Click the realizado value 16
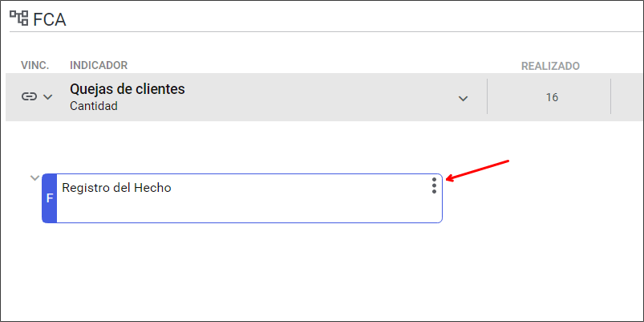The width and height of the screenshot is (644, 322). coord(552,97)
